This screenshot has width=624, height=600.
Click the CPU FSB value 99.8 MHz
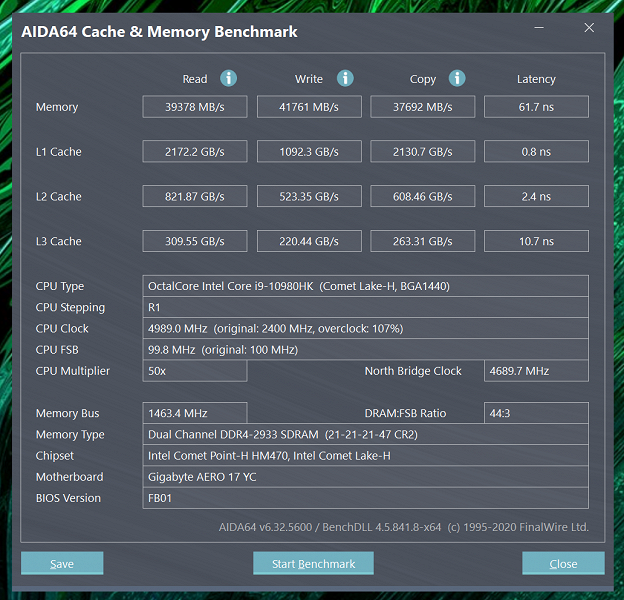coord(366,350)
